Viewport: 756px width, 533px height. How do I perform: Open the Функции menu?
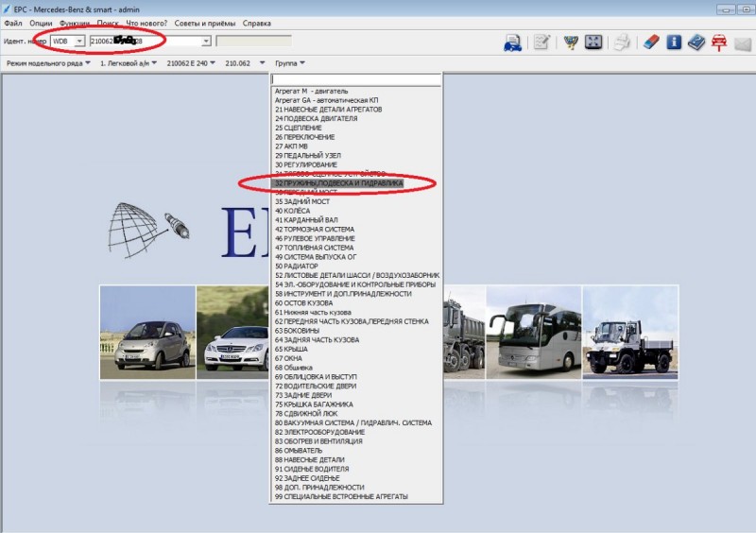[75, 23]
